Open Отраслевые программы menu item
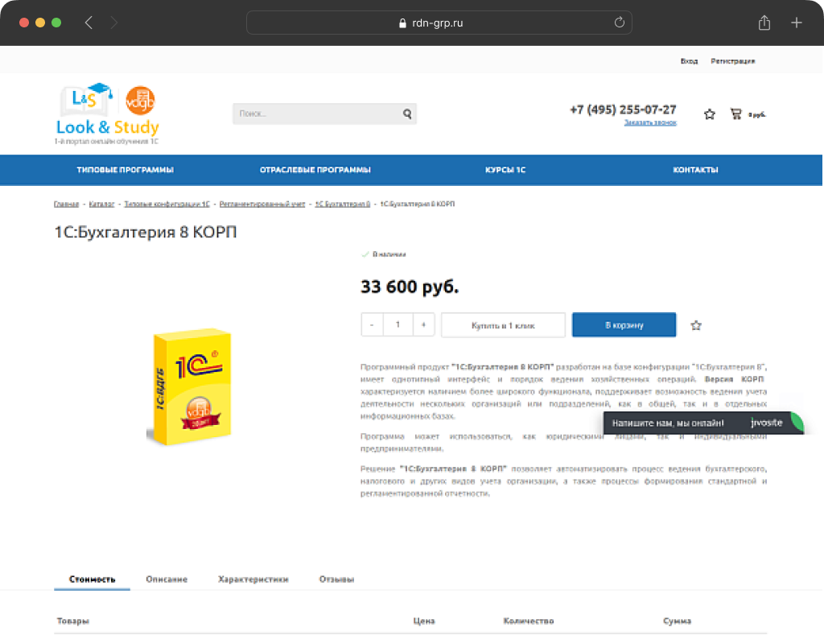 (315, 170)
